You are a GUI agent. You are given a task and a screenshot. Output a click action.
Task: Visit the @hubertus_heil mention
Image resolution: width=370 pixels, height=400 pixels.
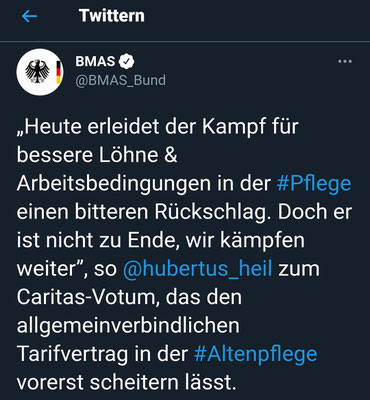[x=198, y=269]
